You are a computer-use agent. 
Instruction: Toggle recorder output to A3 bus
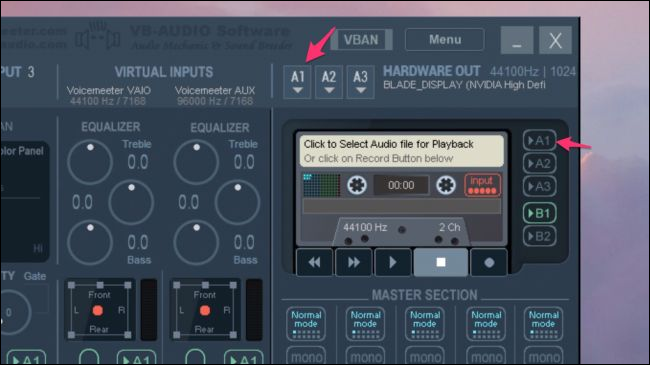point(539,186)
